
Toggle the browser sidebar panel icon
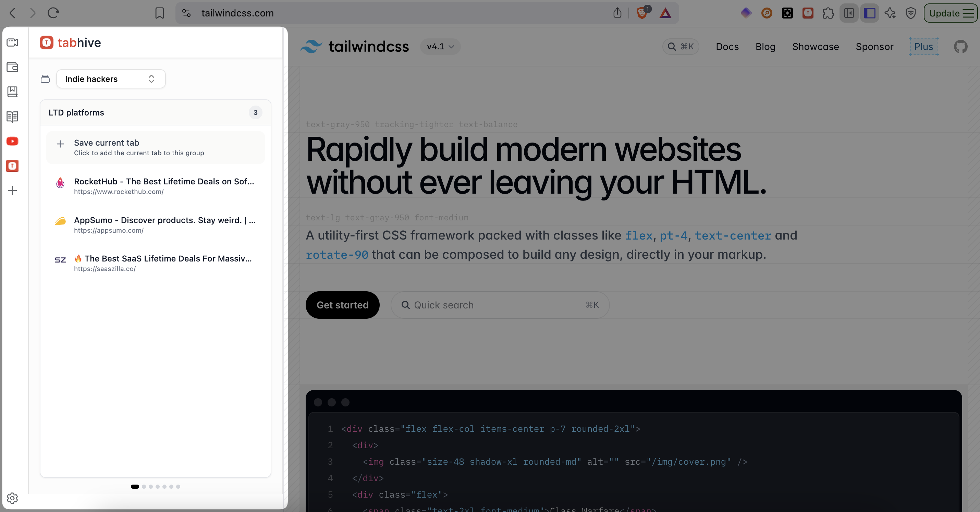click(849, 13)
